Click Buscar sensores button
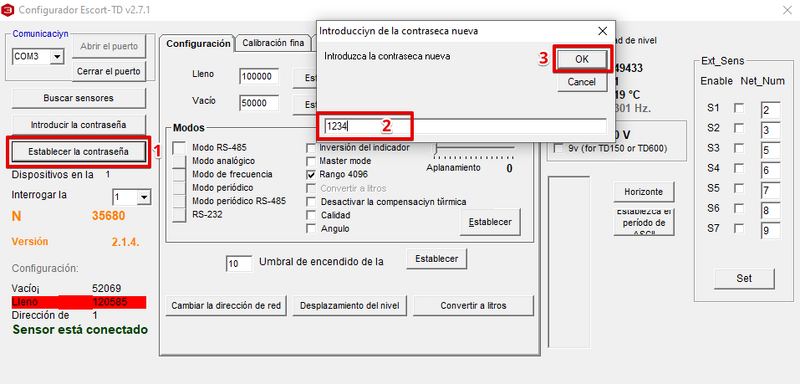This screenshot has height=384, width=800. click(x=79, y=98)
